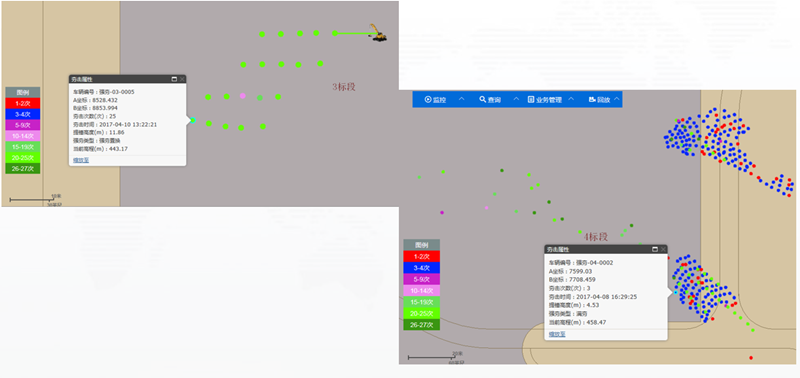Expand the 回放 menu chevron
This screenshot has width=800, height=378.
pos(617,99)
